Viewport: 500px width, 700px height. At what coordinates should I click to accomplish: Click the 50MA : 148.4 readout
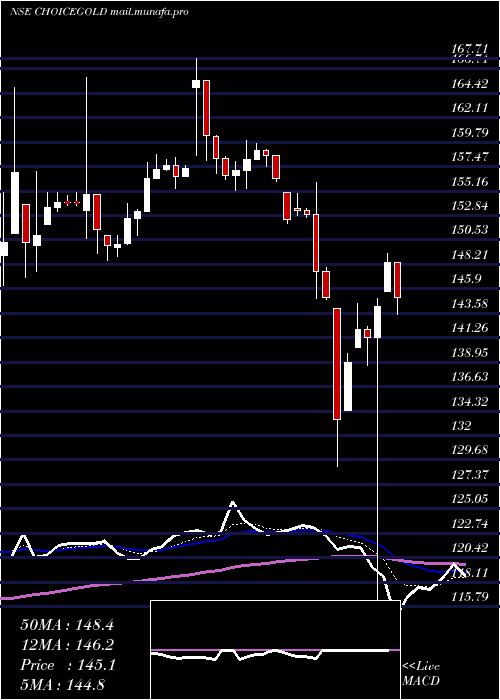click(67, 625)
